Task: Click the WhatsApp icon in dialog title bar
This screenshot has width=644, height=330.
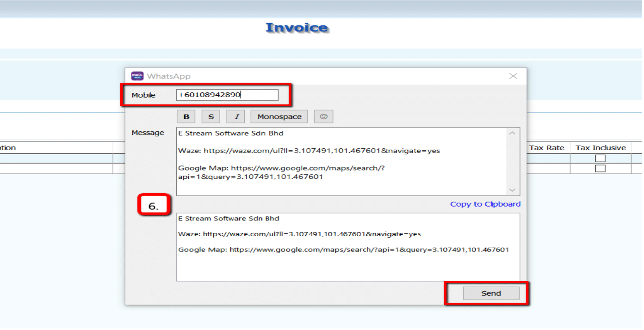Action: 137,76
